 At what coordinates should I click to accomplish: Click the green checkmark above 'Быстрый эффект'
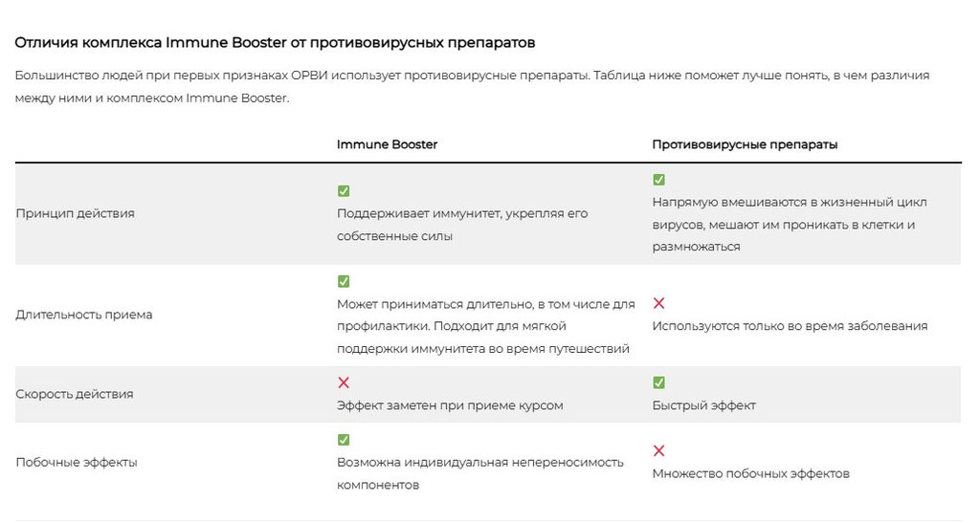pyautogui.click(x=658, y=382)
